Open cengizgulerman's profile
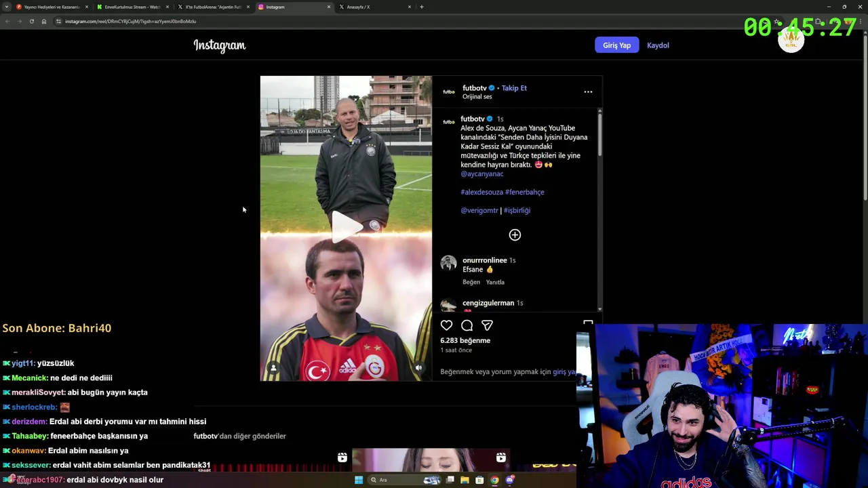Screen dimensions: 868x488 click(x=488, y=303)
